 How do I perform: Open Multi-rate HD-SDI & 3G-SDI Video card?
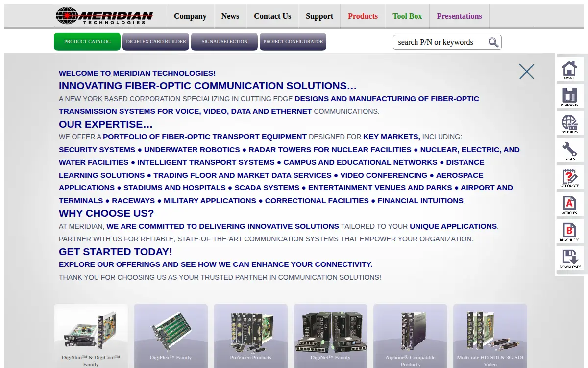tap(490, 336)
